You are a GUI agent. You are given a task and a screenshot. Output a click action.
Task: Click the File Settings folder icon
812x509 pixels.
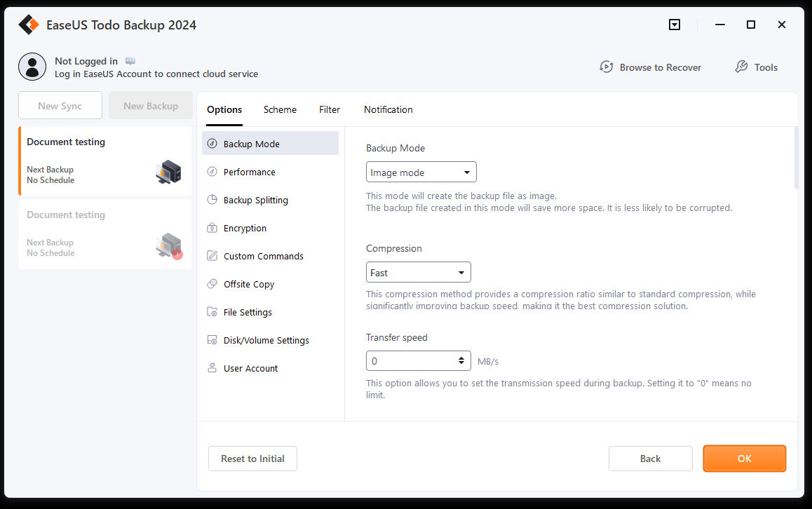(212, 311)
